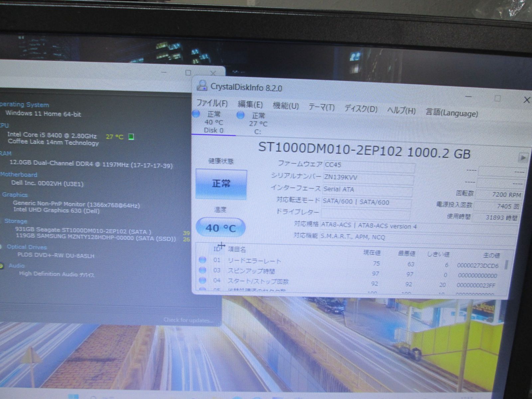Open the ディスク(D) menu

click(x=361, y=109)
